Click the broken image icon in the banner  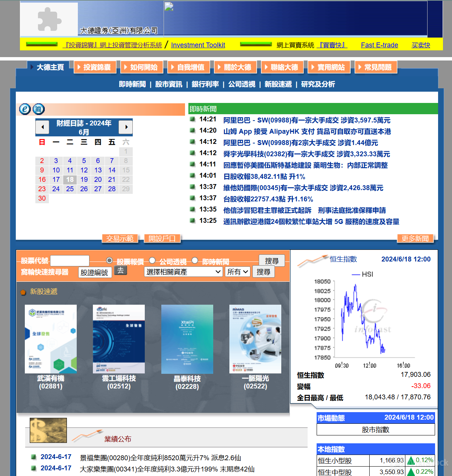click(x=169, y=7)
